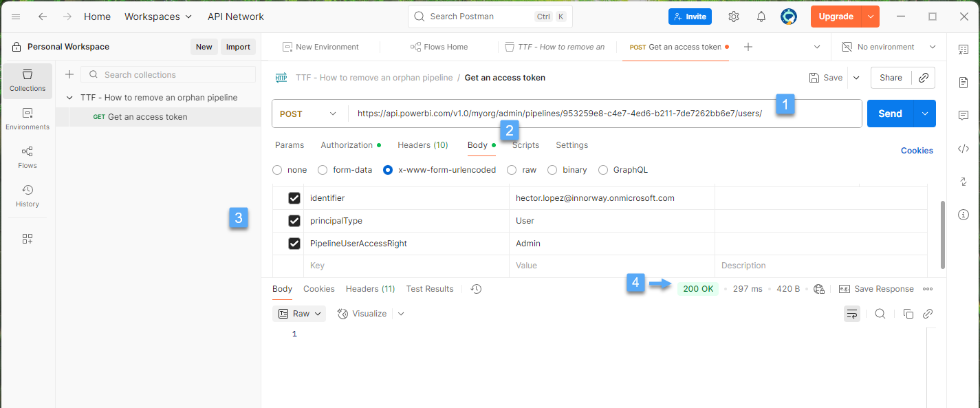980x408 pixels.
Task: Open network information globe icon
Action: click(x=819, y=289)
